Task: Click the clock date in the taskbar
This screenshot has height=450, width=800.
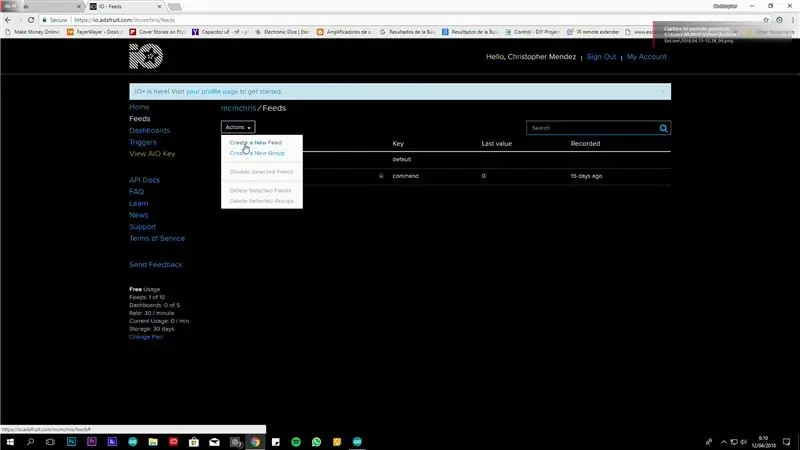Action: click(x=763, y=445)
